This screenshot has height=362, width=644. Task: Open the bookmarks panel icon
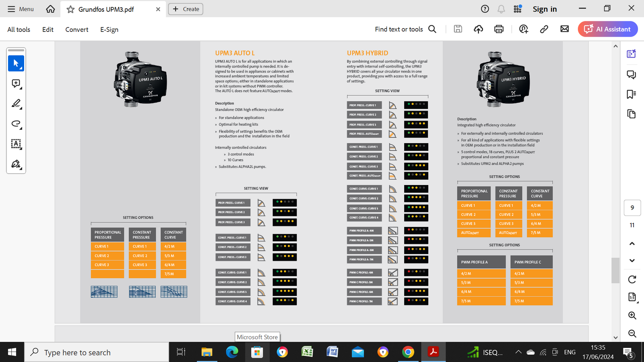pos(631,94)
